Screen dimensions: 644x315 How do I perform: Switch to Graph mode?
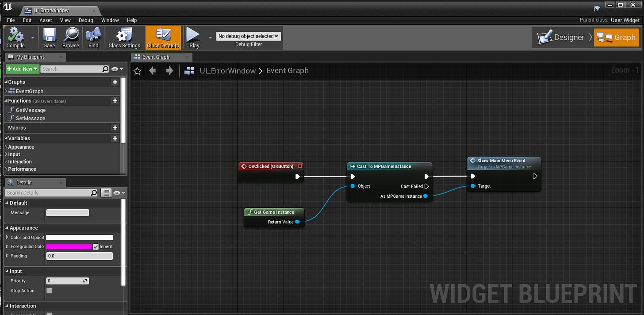coord(617,38)
